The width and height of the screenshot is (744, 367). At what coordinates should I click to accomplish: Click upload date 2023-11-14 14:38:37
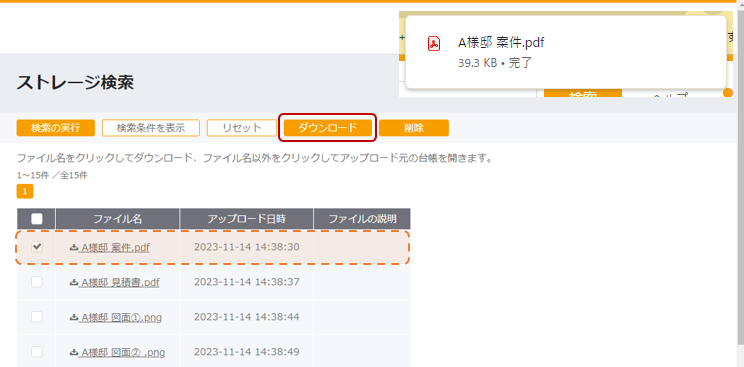(x=247, y=282)
